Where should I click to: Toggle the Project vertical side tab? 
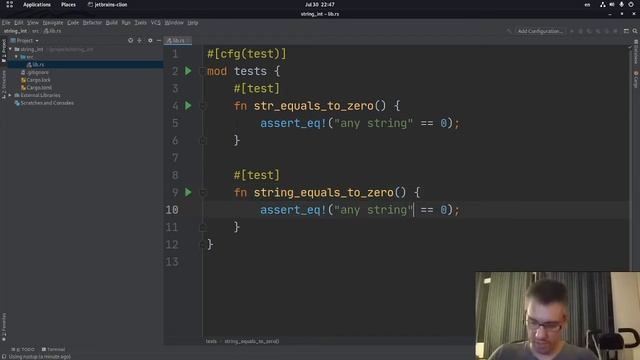tap(4, 51)
